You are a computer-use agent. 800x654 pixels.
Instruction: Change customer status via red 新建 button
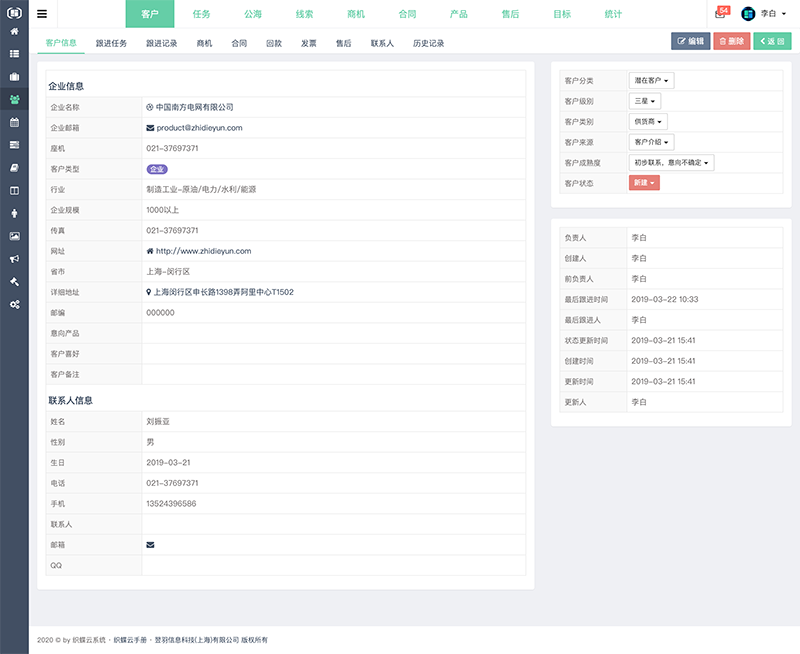click(x=644, y=183)
